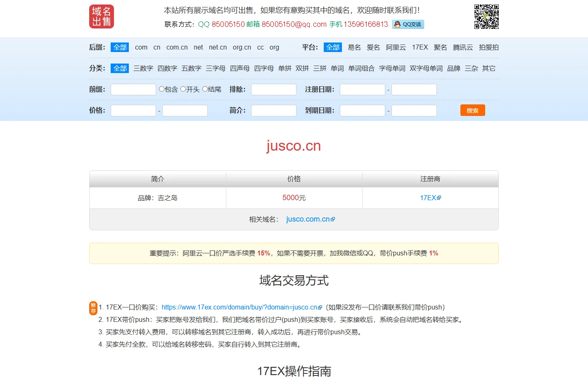Filter suffix by com.cn
This screenshot has height=385, width=588.
tap(177, 47)
